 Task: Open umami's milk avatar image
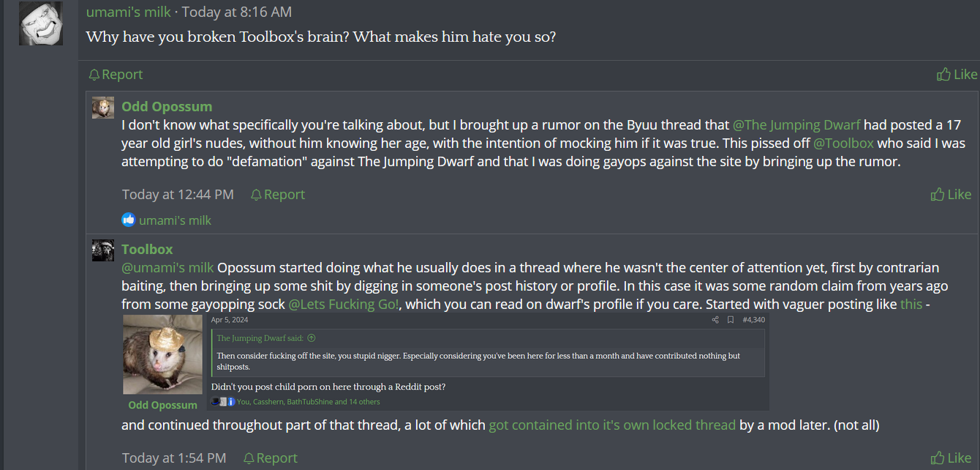pyautogui.click(x=41, y=23)
